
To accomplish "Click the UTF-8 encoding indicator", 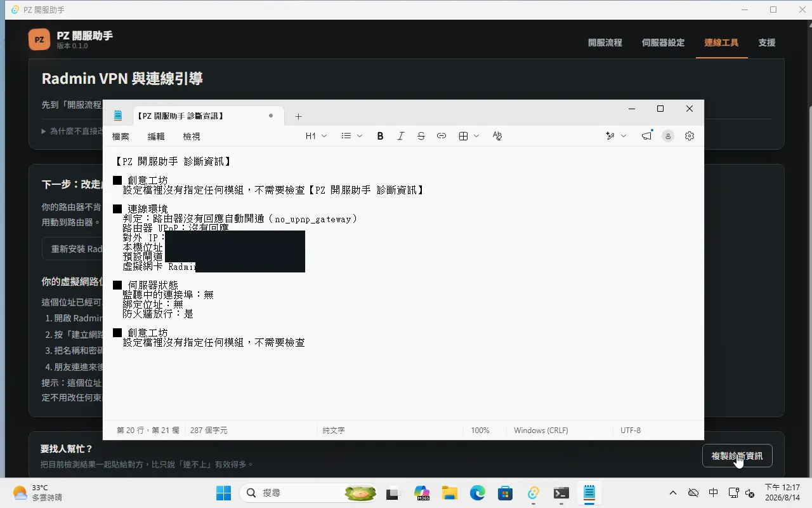I will click(x=631, y=431).
